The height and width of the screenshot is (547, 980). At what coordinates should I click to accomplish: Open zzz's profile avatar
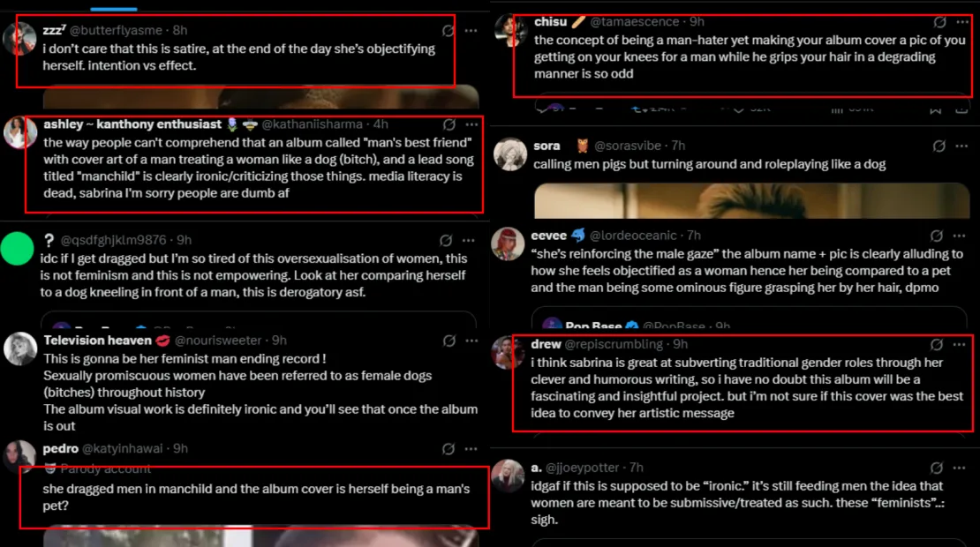point(19,39)
